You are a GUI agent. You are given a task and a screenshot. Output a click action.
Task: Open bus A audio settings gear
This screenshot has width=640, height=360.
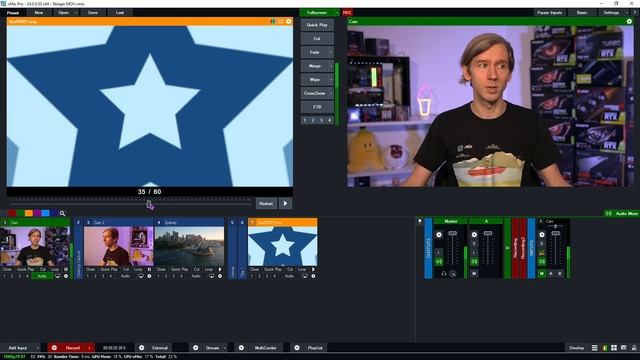[474, 235]
